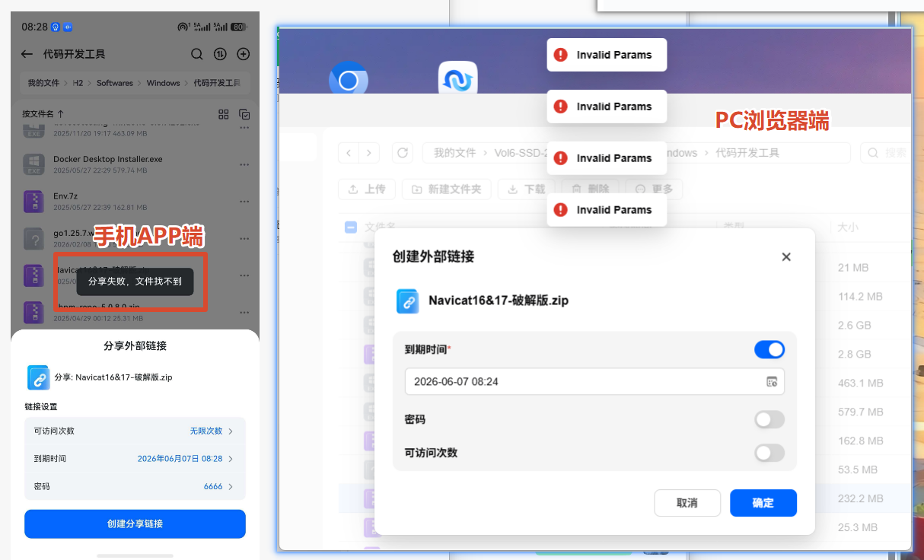This screenshot has width=924, height=560.
Task: Sort by the 类别 column header
Action: pos(735,227)
